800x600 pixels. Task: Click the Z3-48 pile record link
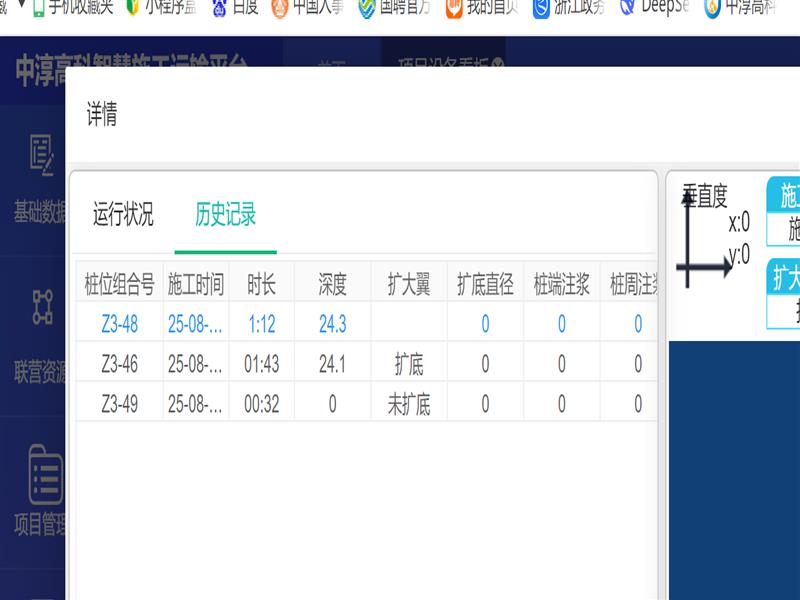tap(120, 324)
